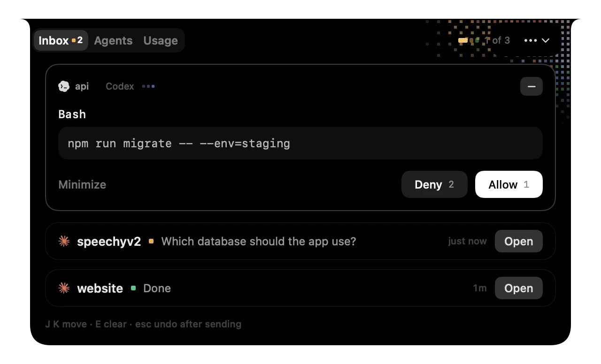Screen dimensions: 601x364
Task: Click the website asterisk agent icon
Action: pos(64,288)
